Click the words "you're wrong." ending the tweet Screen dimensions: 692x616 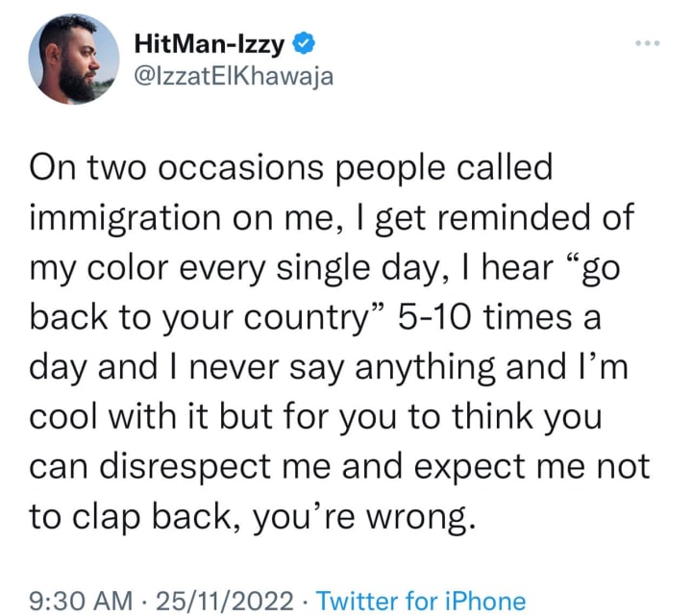[x=365, y=518]
